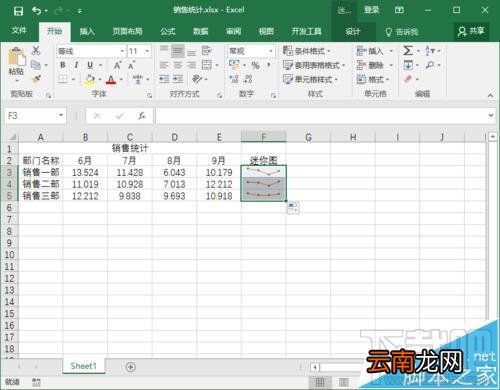Increase font size with large A
This screenshot has height=390, width=500.
[117, 65]
